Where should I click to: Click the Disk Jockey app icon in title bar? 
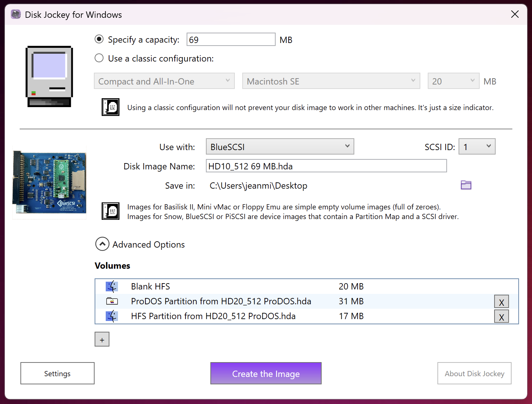tap(16, 14)
